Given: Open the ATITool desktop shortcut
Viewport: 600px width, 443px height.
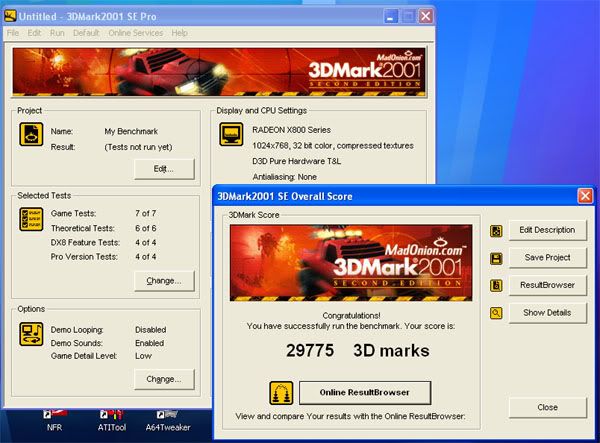Looking at the screenshot, I should pos(111,420).
